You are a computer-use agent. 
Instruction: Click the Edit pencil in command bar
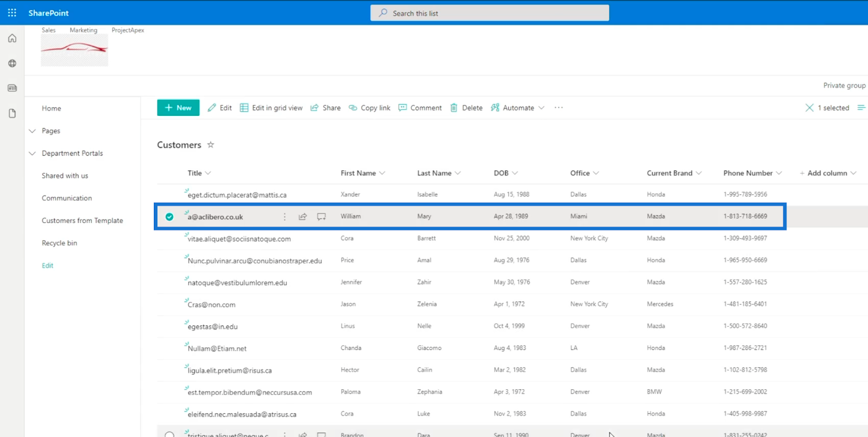point(219,108)
